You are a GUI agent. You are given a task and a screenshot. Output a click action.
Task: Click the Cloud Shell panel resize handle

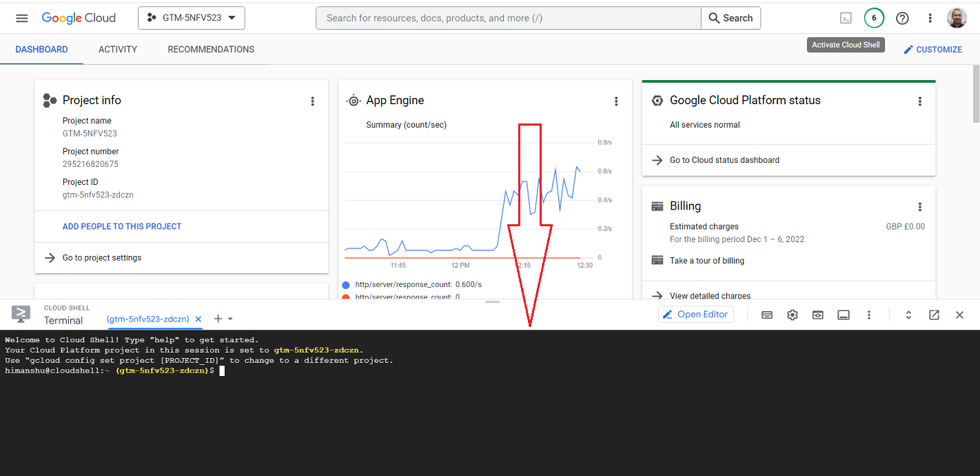(492, 302)
